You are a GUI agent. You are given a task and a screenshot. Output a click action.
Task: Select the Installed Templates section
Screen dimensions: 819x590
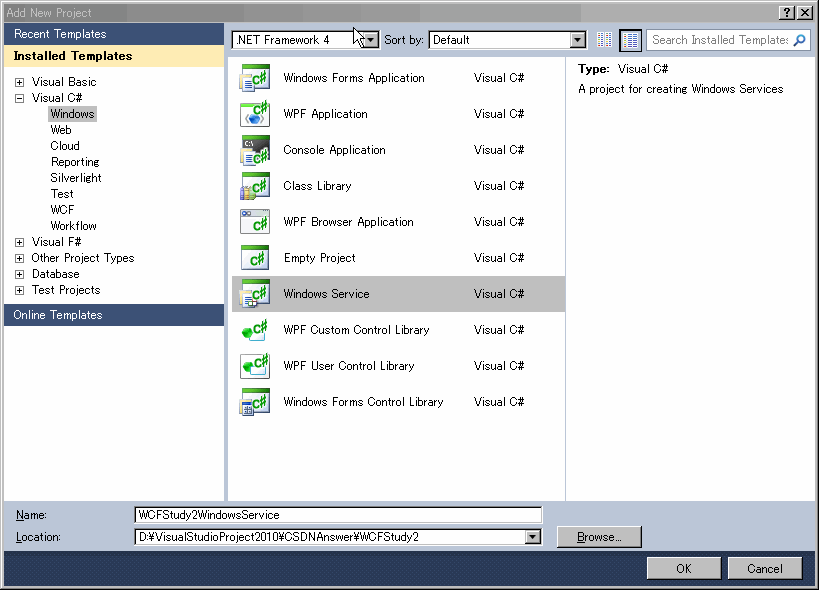[x=114, y=56]
